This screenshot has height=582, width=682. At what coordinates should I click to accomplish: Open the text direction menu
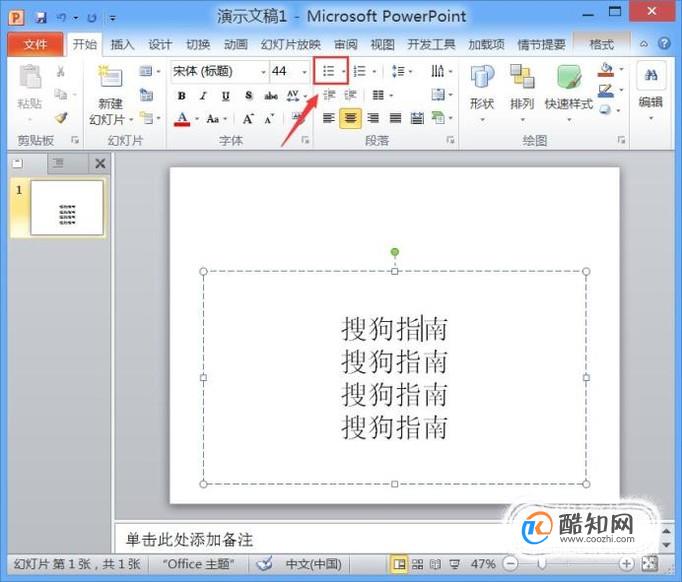[x=441, y=71]
